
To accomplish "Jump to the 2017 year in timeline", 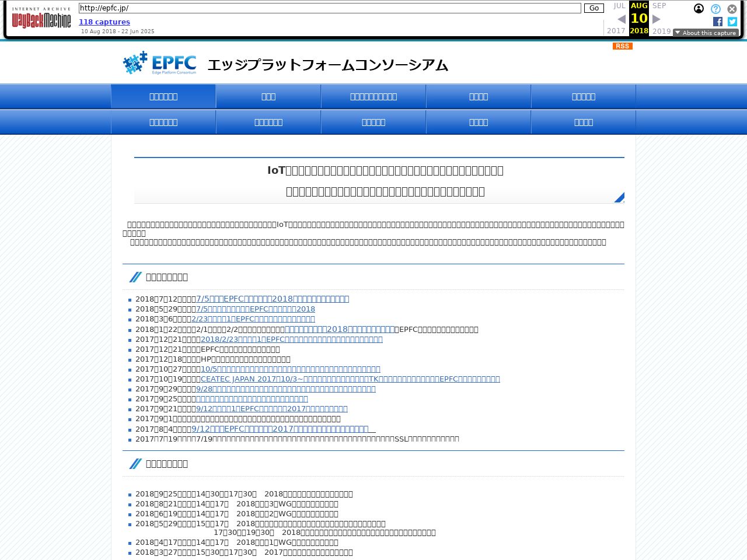I will coord(616,31).
